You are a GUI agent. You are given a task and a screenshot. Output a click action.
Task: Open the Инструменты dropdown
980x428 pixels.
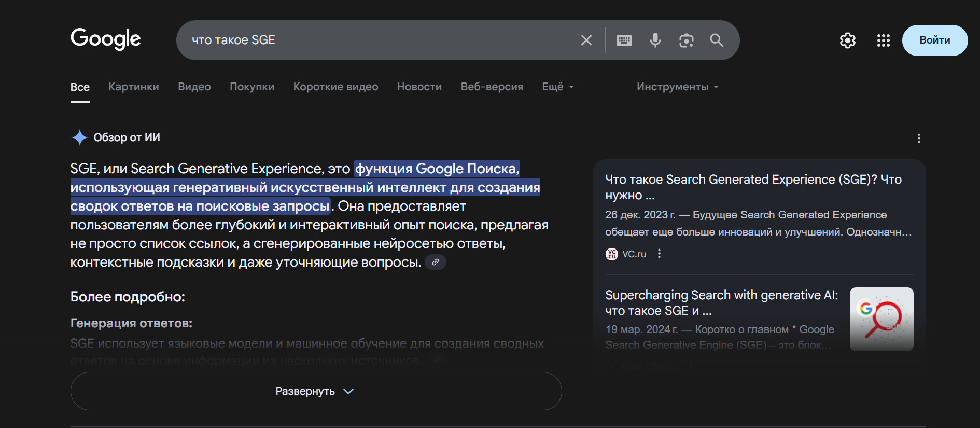[678, 87]
